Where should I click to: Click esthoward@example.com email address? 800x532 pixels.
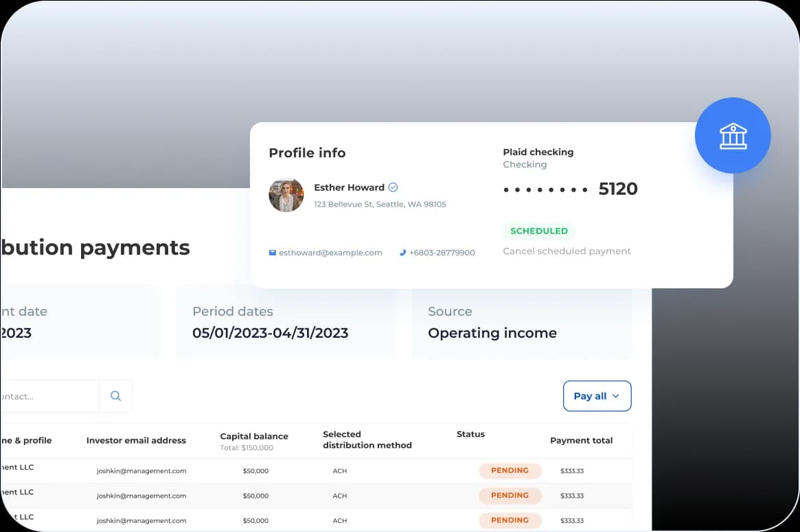[x=330, y=253]
